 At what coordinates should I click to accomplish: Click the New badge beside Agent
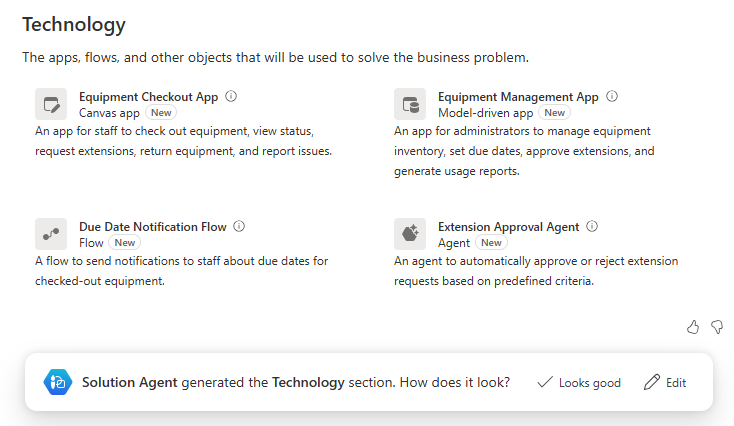tap(491, 242)
